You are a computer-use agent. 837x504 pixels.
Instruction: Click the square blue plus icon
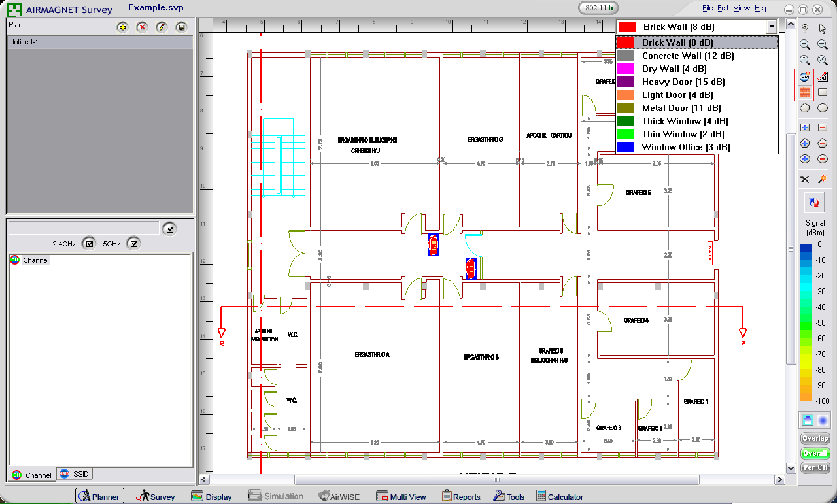pos(805,127)
